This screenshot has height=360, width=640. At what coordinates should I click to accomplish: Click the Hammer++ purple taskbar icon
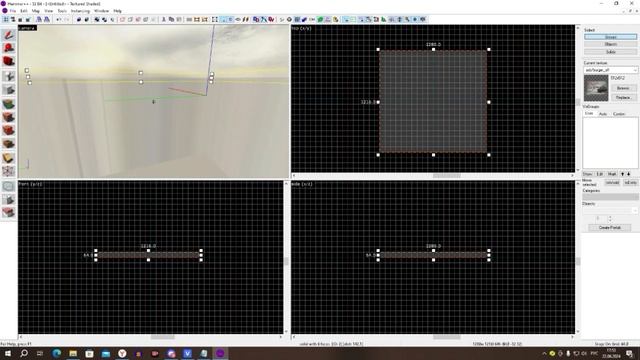pyautogui.click(x=220, y=353)
